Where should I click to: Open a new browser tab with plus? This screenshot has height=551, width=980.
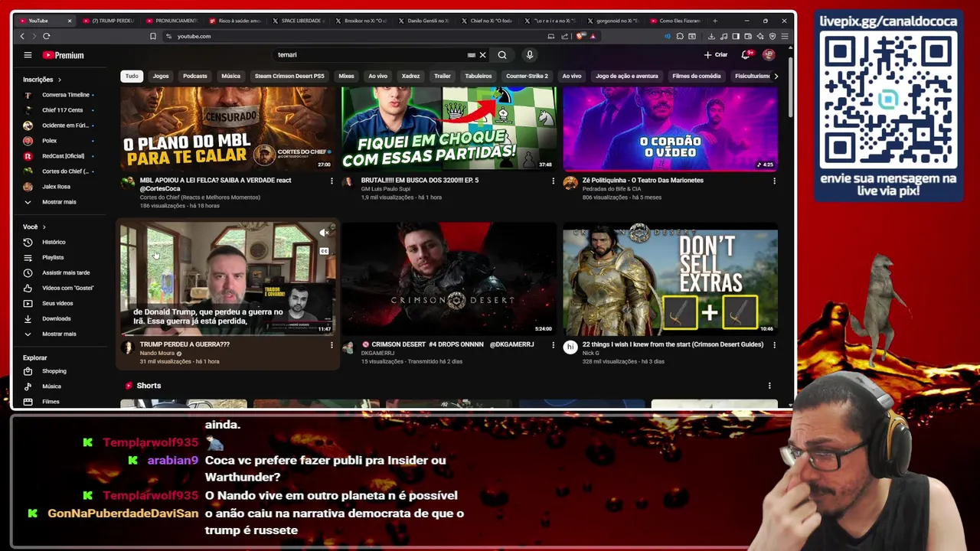[x=715, y=21]
